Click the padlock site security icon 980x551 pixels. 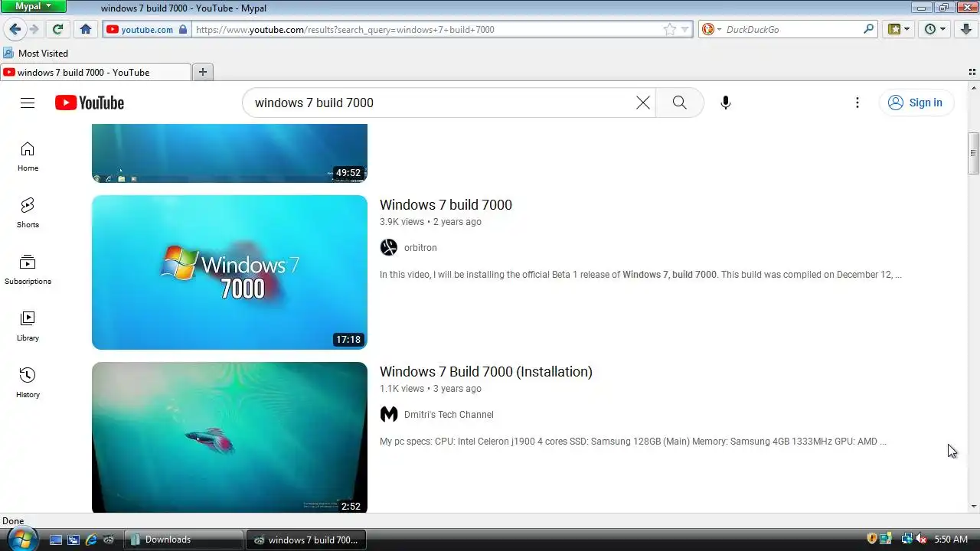[x=183, y=29]
